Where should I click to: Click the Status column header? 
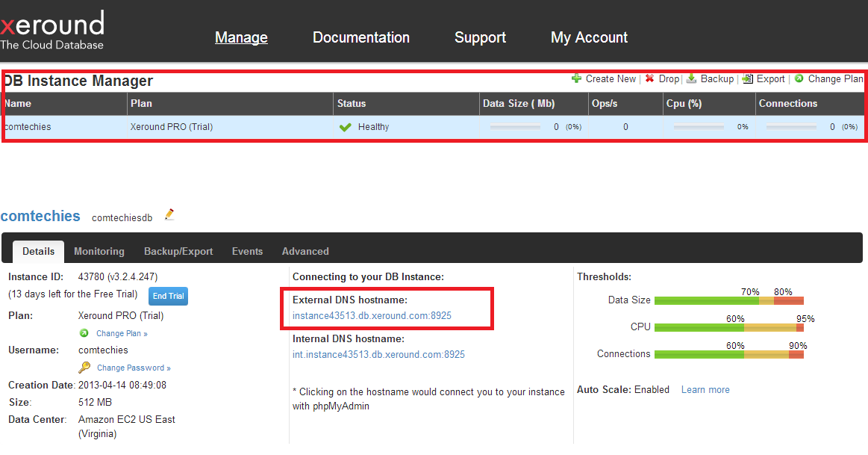point(406,104)
